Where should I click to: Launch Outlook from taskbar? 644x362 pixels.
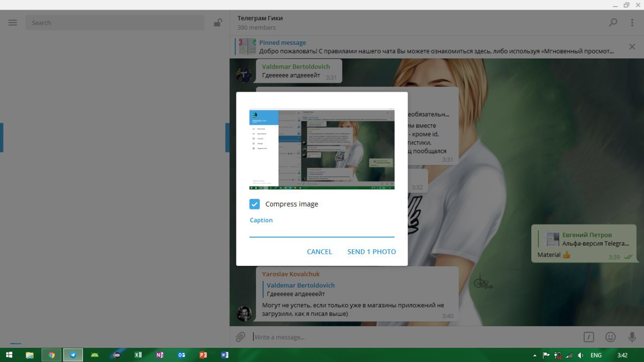(x=181, y=355)
